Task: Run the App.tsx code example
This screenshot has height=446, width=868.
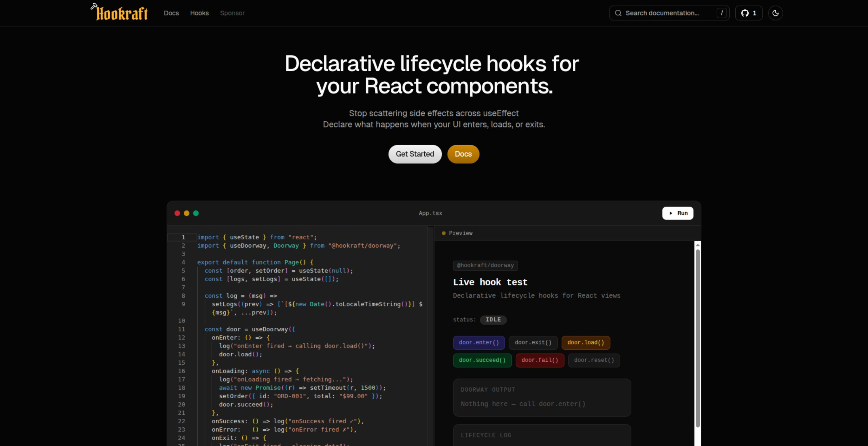Action: click(x=678, y=213)
